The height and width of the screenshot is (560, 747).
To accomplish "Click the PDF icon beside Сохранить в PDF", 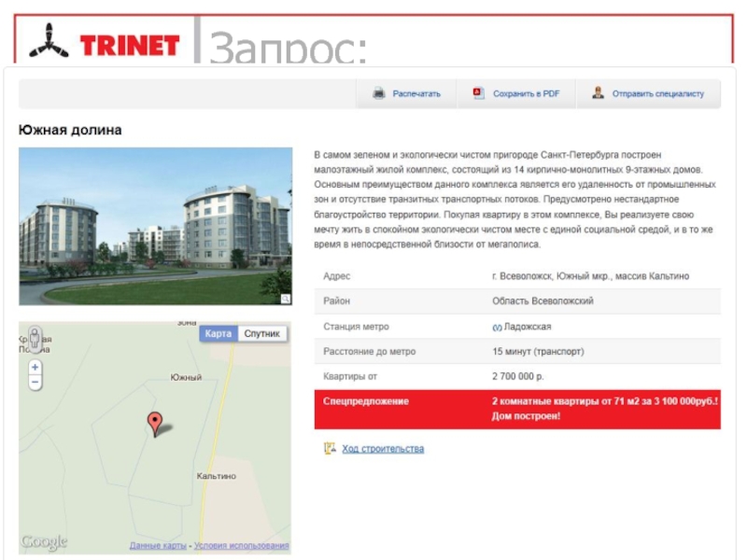I will click(478, 93).
